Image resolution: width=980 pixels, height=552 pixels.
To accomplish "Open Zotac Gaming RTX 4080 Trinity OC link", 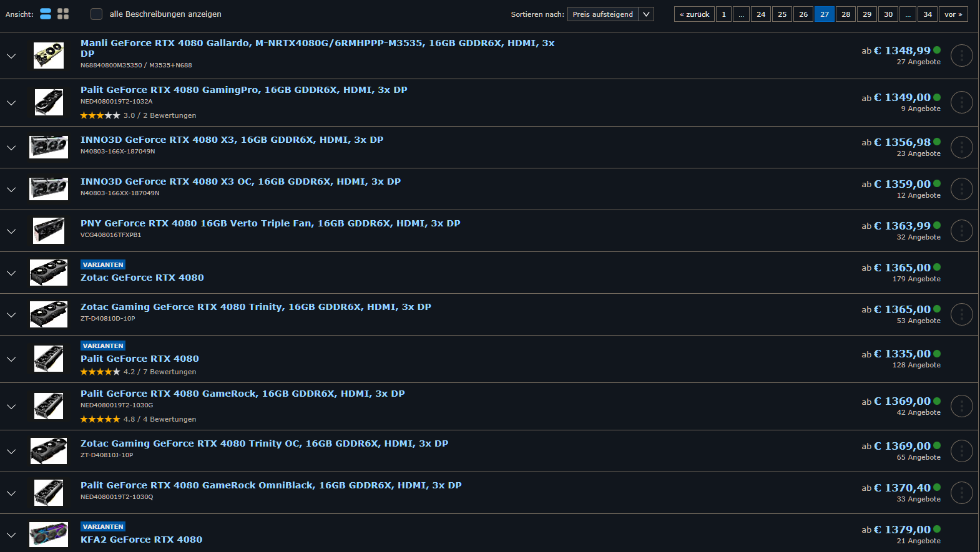I will click(264, 443).
